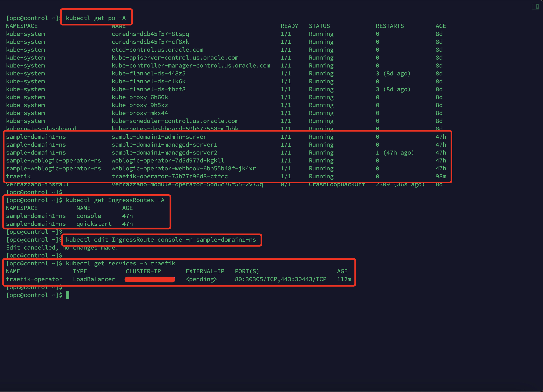Image resolution: width=543 pixels, height=392 pixels.
Task: Click the 'CrashLoopBackOff' status text
Action: [x=337, y=184]
